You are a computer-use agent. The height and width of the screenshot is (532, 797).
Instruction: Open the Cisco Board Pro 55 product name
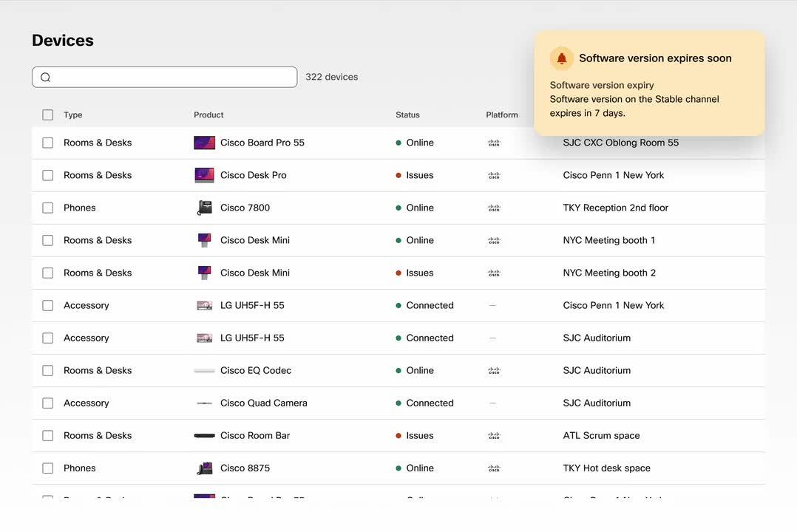262,143
